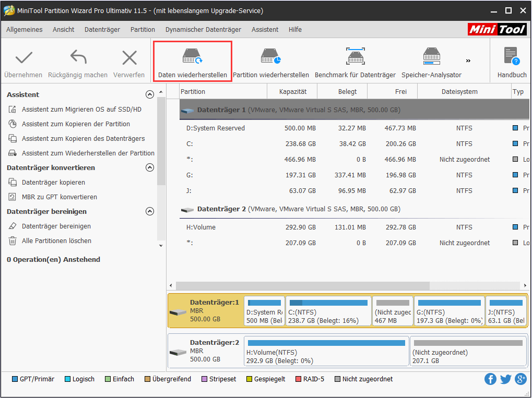This screenshot has width=532, height=398.
Task: Sort by Belegt column header
Action: [342, 91]
